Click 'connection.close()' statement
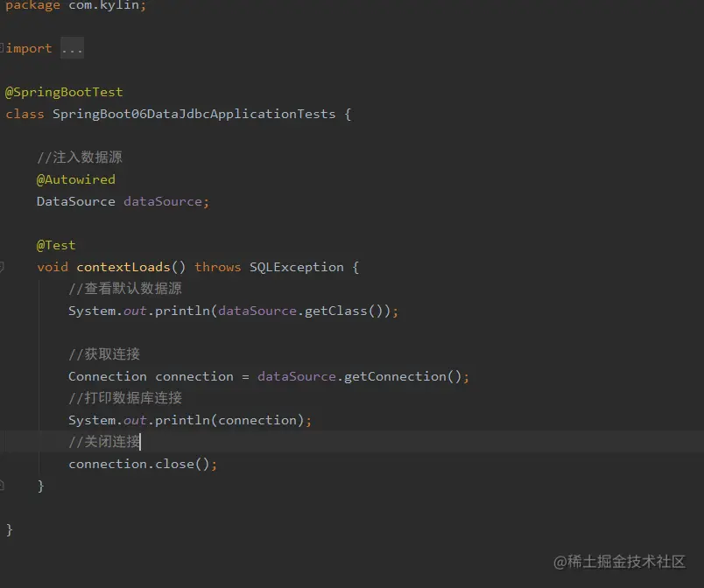The width and height of the screenshot is (704, 588). (139, 464)
